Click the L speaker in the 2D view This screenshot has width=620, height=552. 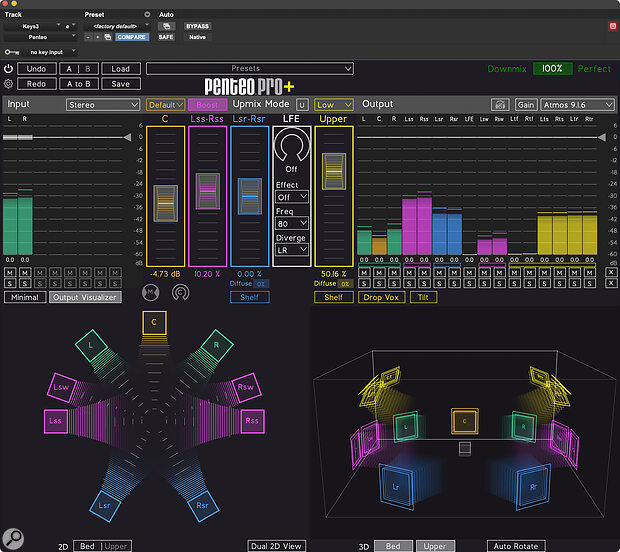(x=91, y=345)
